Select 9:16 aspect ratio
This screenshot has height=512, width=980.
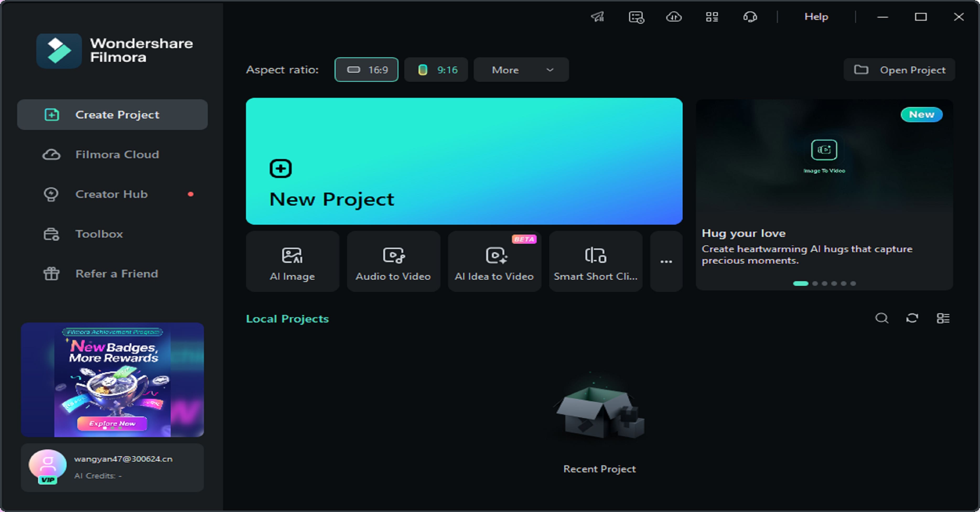tap(436, 70)
